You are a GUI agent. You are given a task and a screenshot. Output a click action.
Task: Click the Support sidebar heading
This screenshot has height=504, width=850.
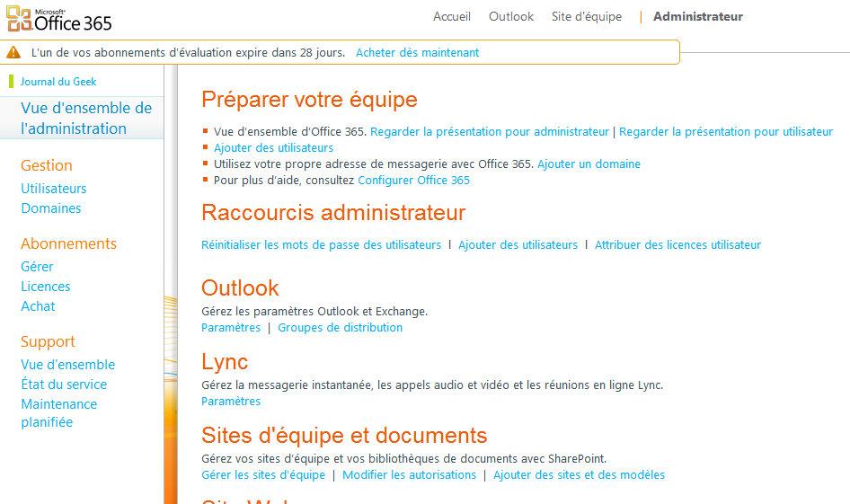[48, 342]
